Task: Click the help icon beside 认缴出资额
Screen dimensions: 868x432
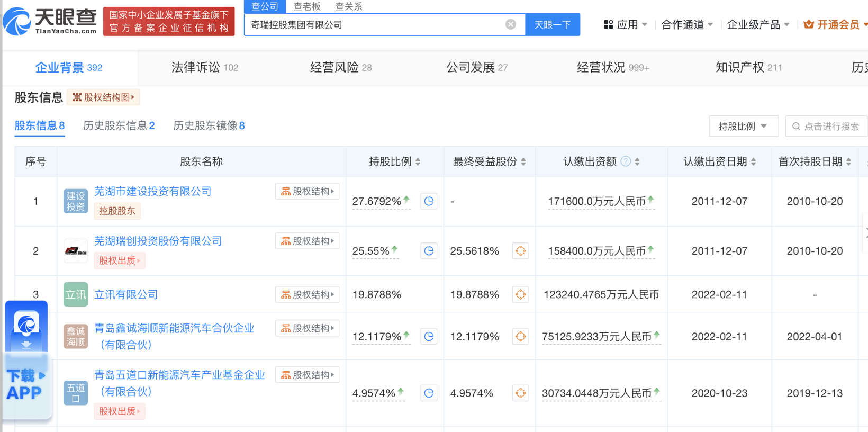Action: point(626,161)
